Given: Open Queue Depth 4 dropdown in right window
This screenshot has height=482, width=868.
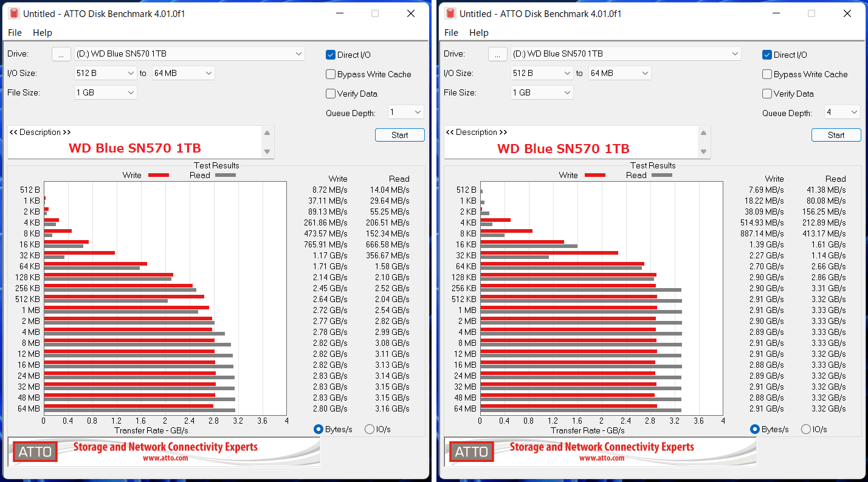Looking at the screenshot, I should pos(842,112).
